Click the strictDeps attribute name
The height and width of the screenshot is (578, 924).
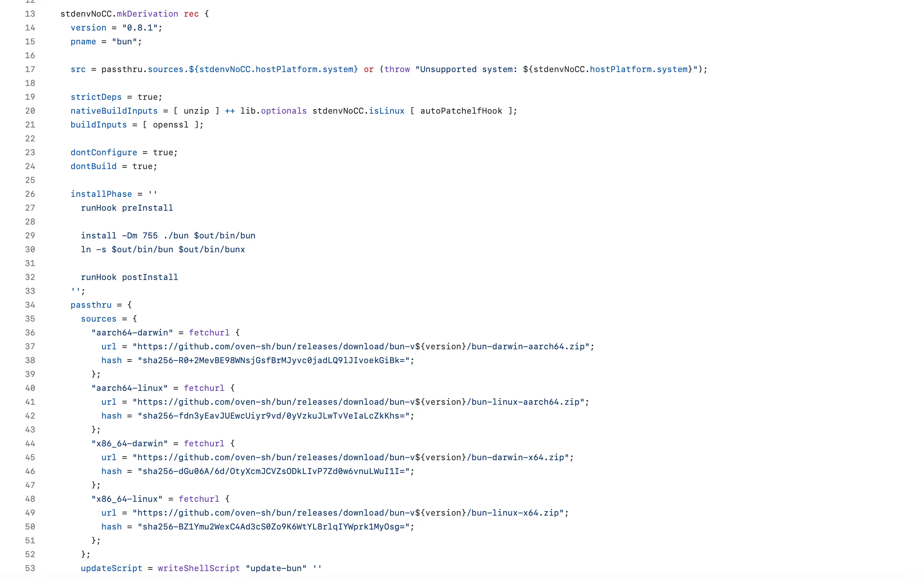click(96, 97)
